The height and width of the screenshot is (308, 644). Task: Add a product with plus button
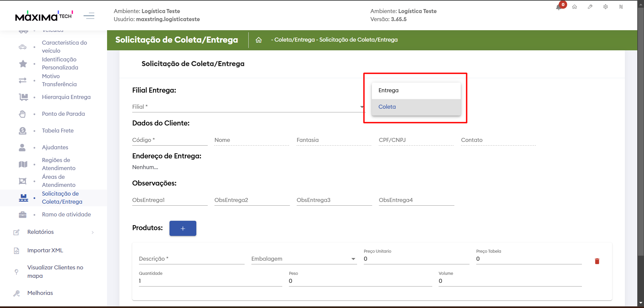pos(183,228)
